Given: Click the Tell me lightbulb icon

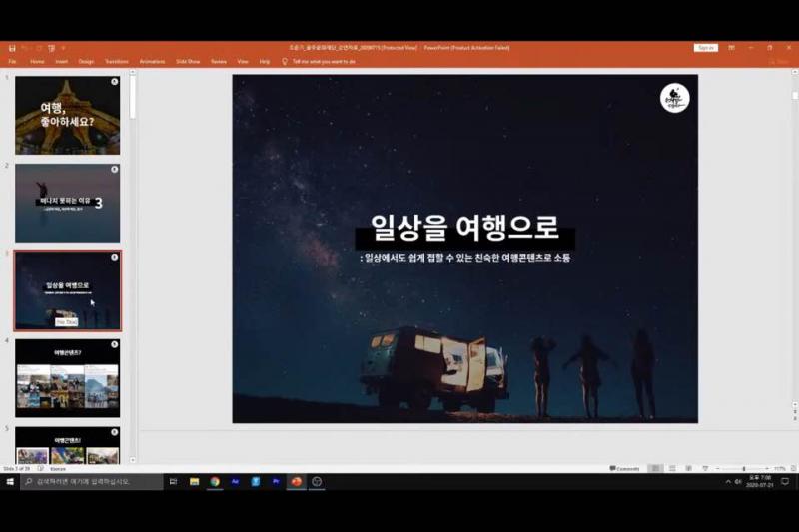Looking at the screenshot, I should coord(285,61).
